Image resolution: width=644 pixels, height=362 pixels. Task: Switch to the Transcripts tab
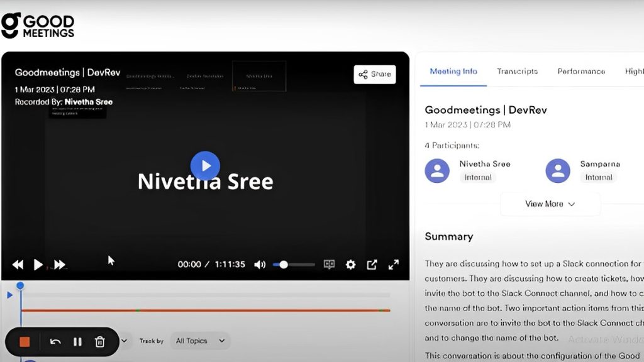point(517,71)
